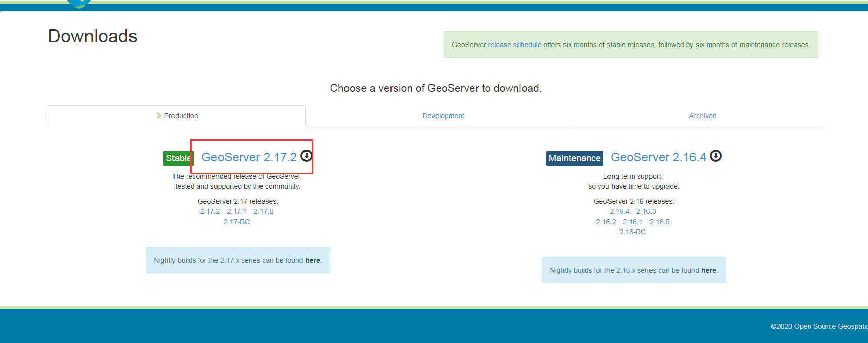Click 'GeoServer 2.17 releases:' label
868x343 pixels.
[x=238, y=201]
